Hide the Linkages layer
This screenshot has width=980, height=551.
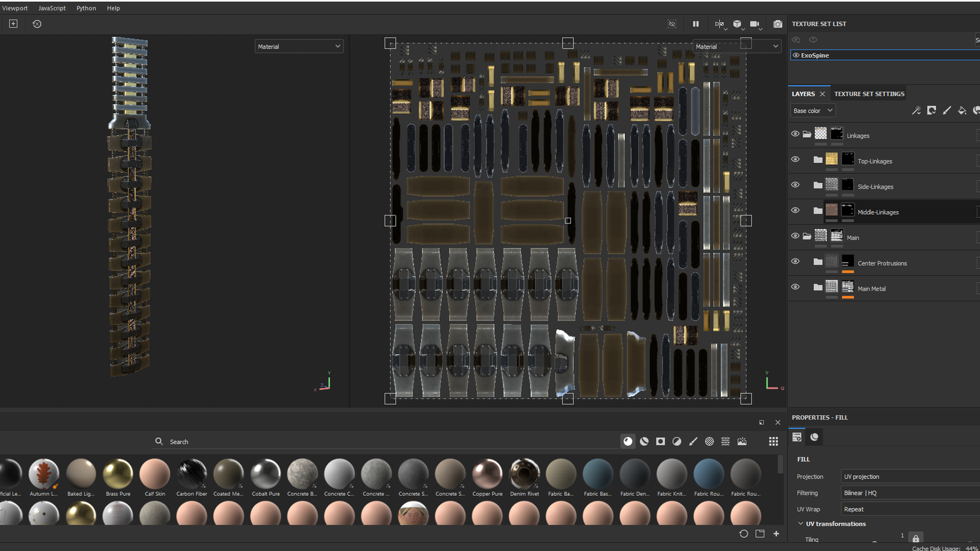pyautogui.click(x=795, y=133)
